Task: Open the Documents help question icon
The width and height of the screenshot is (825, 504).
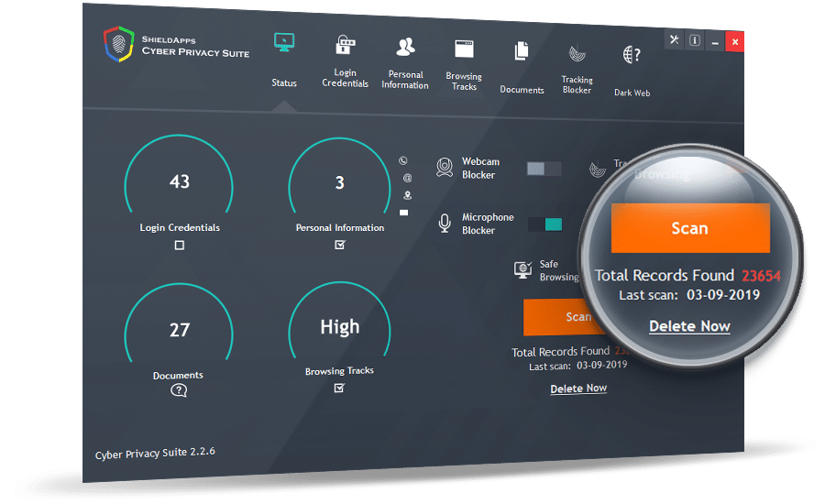Action: pos(179,390)
